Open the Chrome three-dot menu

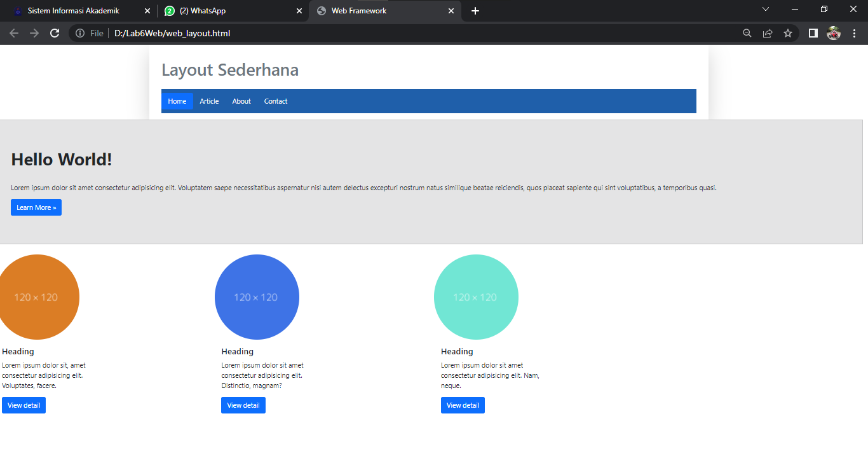(x=855, y=33)
